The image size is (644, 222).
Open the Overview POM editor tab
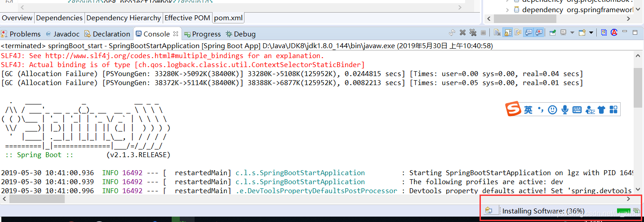(x=17, y=18)
